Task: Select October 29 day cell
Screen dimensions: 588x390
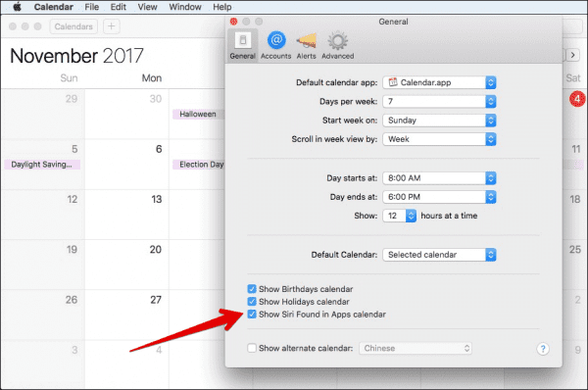Action: [x=43, y=114]
